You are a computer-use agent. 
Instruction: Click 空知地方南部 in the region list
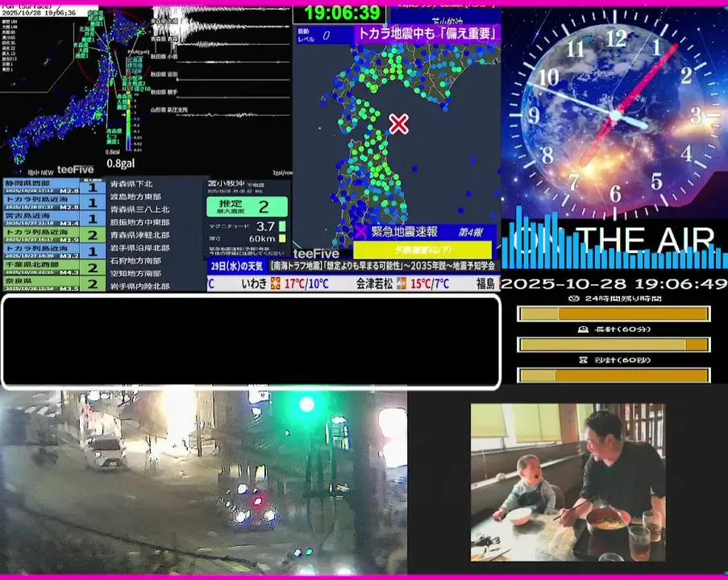pos(135,273)
